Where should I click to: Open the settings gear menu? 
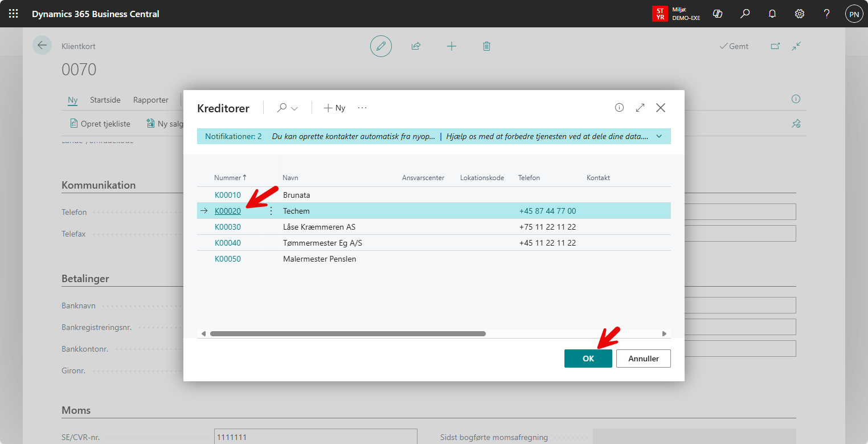pos(800,14)
